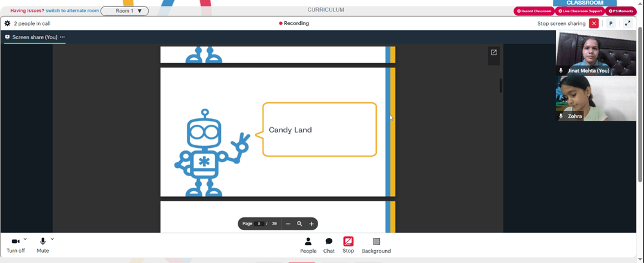Pop out the shared screen view
Viewport: 644px width, 263px height.
[x=494, y=53]
